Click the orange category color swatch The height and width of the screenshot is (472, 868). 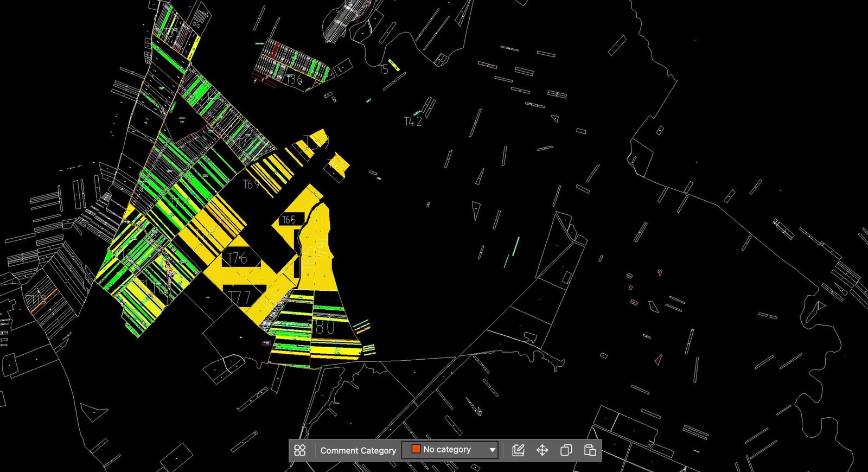pos(416,449)
